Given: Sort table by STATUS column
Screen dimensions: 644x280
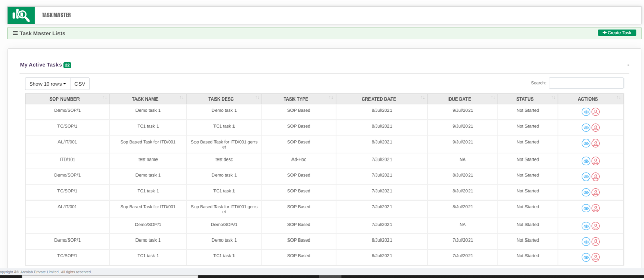Looking at the screenshot, I should 528,99.
